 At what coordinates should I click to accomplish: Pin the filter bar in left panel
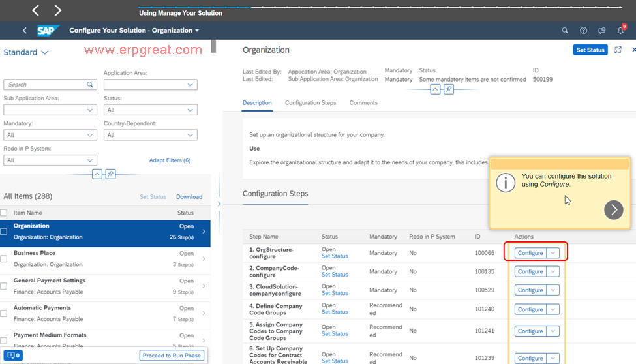(x=110, y=174)
